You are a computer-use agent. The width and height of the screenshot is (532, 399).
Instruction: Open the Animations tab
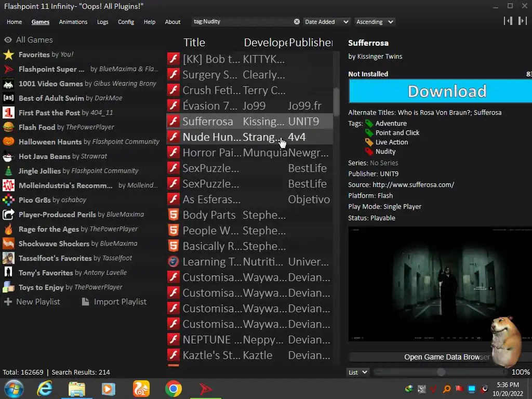[x=73, y=22]
